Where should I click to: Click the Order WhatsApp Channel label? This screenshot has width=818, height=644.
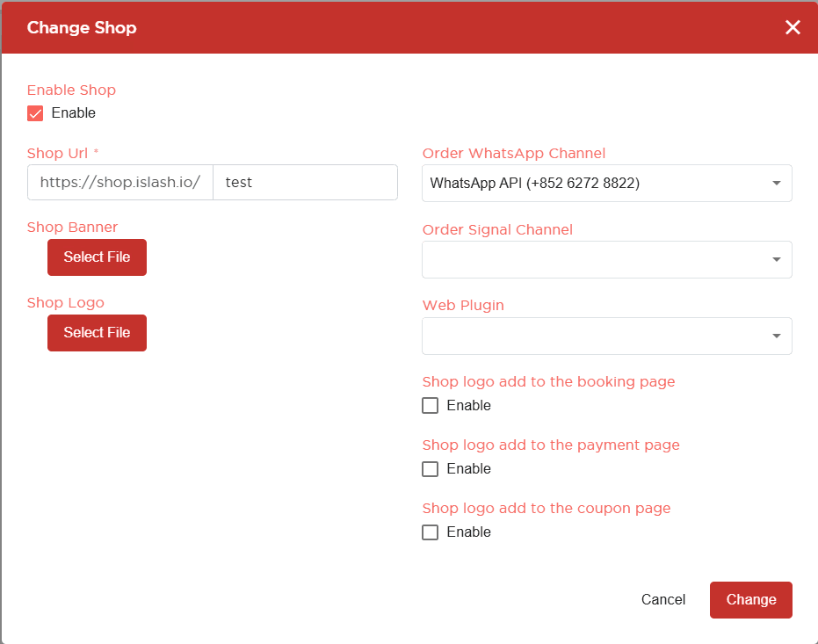point(514,153)
